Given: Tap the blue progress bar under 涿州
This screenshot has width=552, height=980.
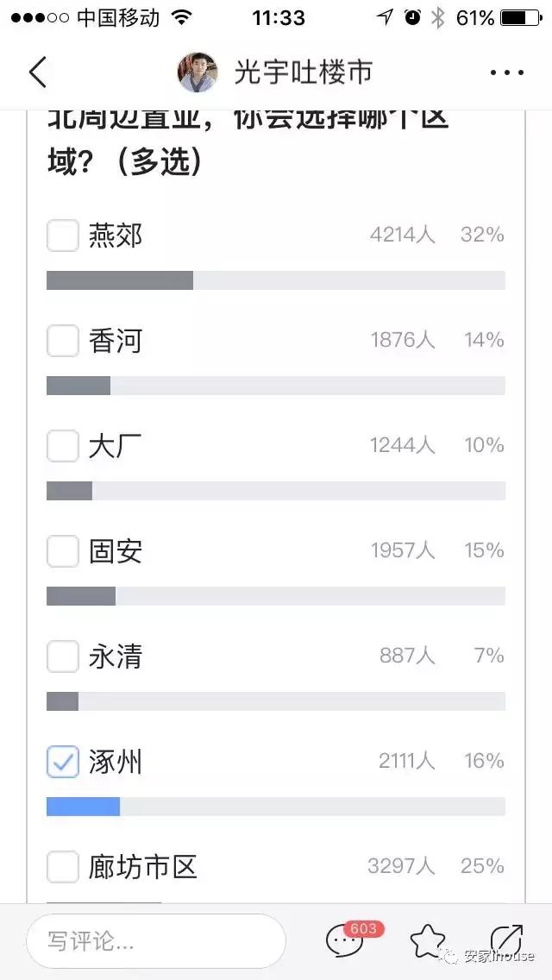Looking at the screenshot, I should click(x=84, y=807).
